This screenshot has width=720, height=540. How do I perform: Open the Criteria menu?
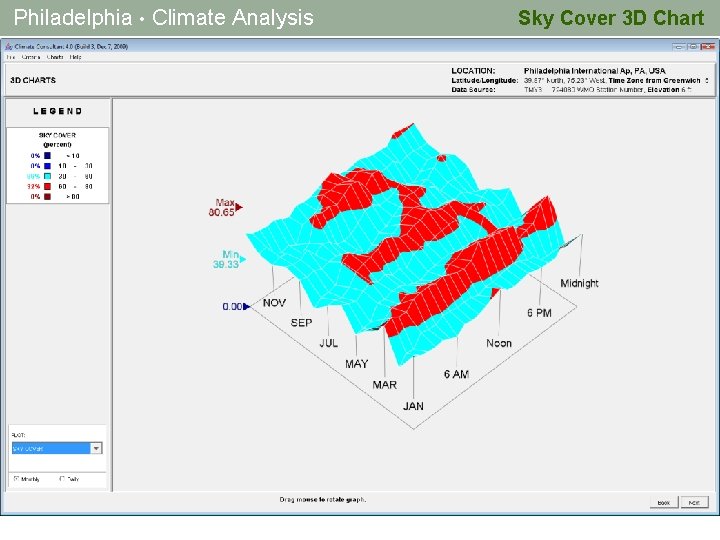click(x=31, y=57)
